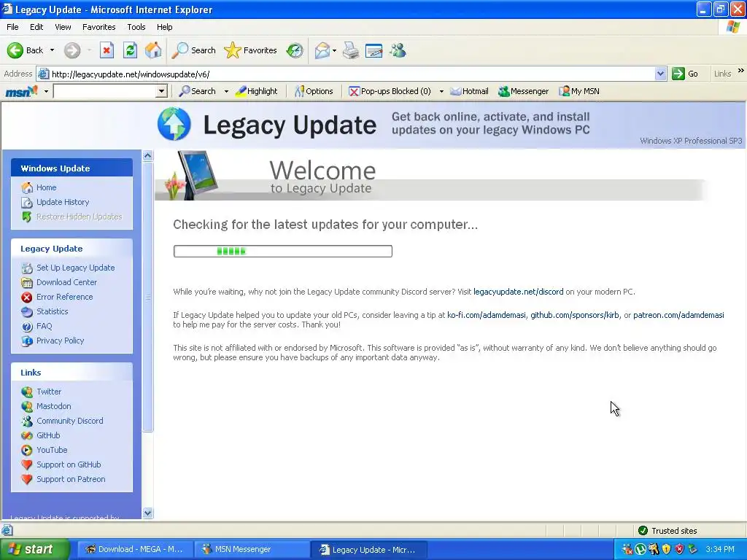Open Update History in sidebar
Viewport: 747px width, 560px height.
(x=63, y=202)
